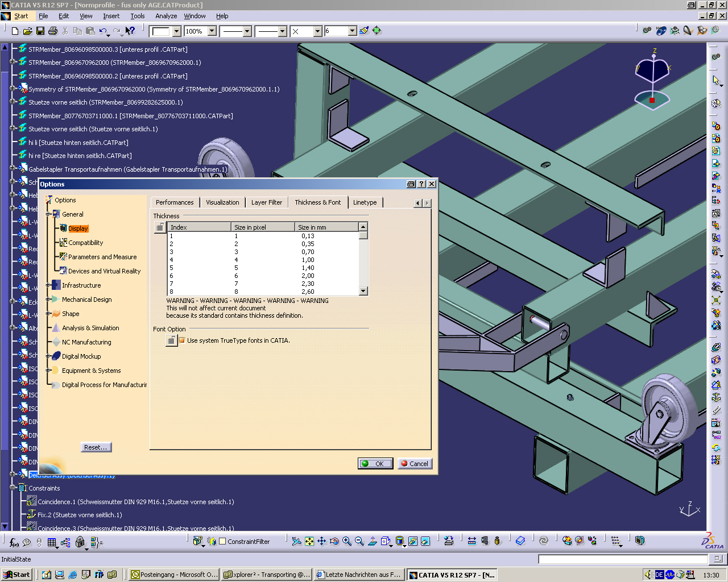Click the Rotate view icon
Screen dimensions: 728x582
[334, 541]
